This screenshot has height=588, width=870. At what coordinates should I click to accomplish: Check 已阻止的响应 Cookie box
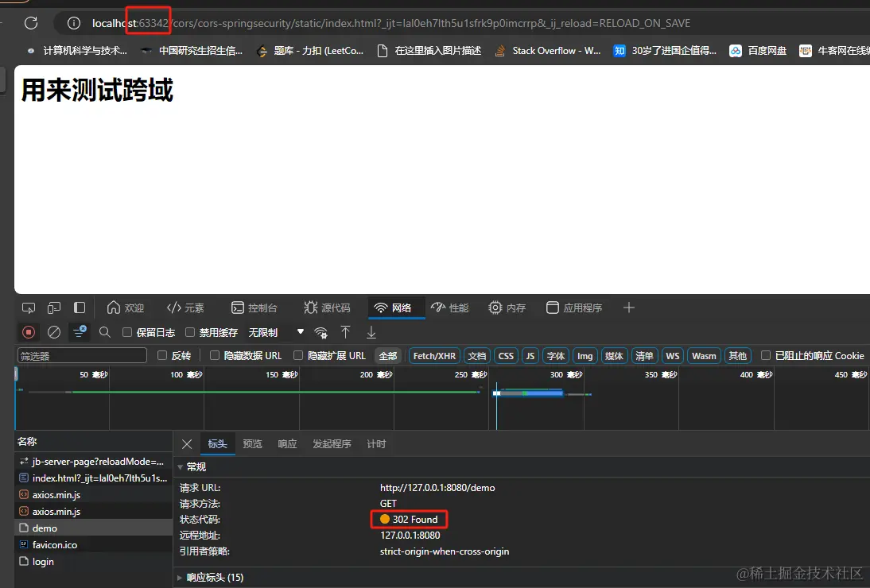[766, 355]
